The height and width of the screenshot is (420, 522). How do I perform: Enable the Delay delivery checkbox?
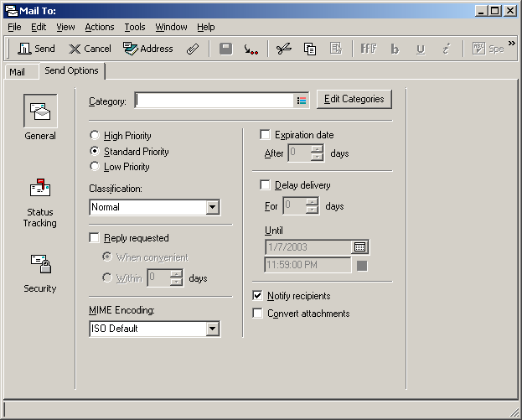(265, 185)
